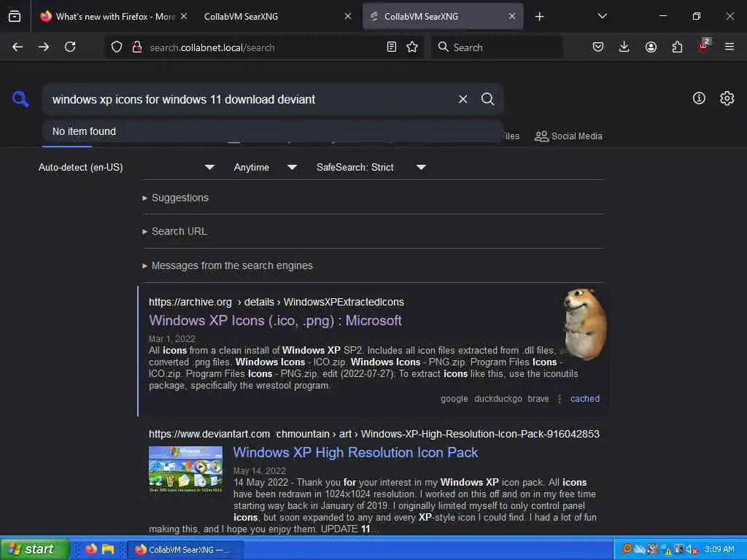
Task: Toggle Reader View icon in address bar
Action: [392, 47]
